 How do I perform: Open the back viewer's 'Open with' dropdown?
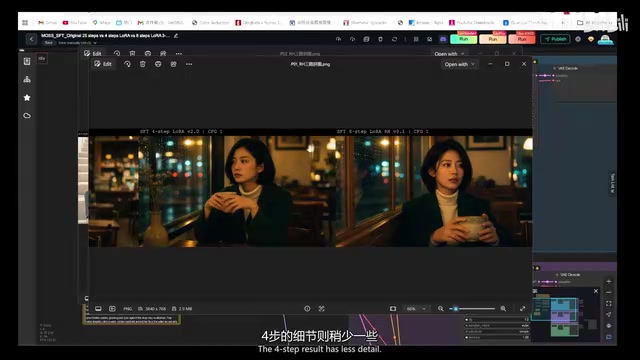pyautogui.click(x=449, y=53)
